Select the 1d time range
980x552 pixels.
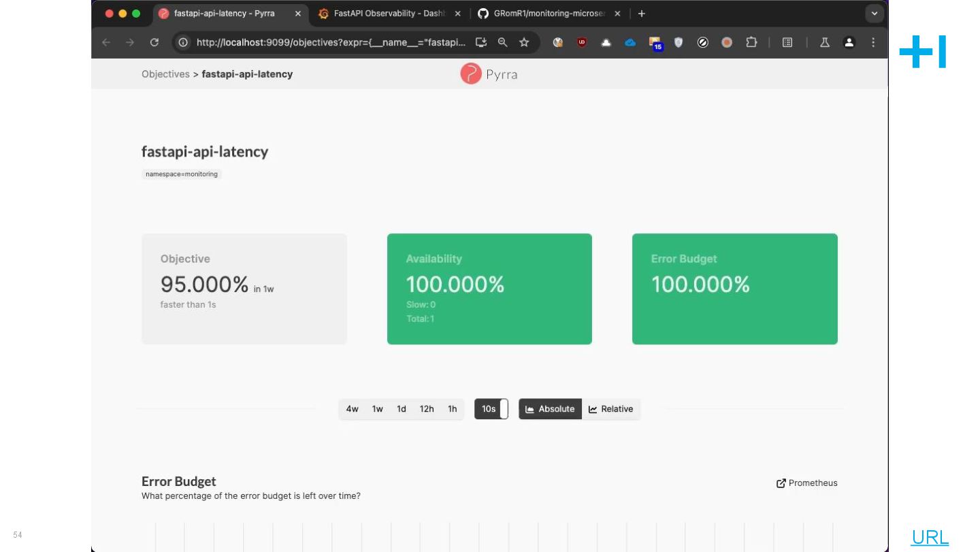[x=402, y=409]
